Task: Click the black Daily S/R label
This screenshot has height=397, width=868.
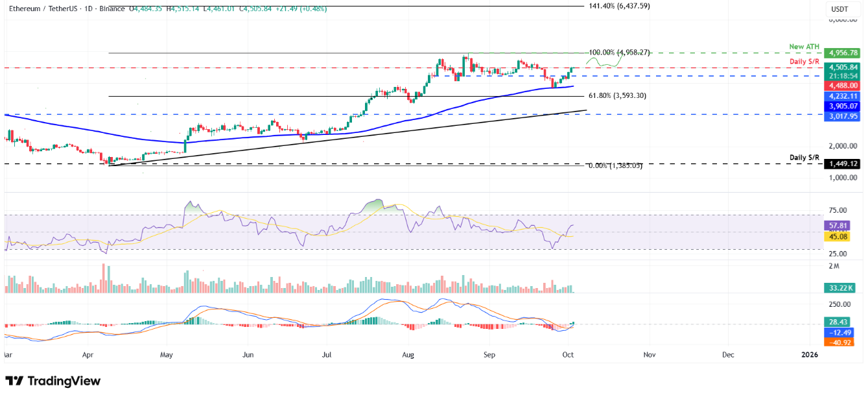Action: point(804,156)
